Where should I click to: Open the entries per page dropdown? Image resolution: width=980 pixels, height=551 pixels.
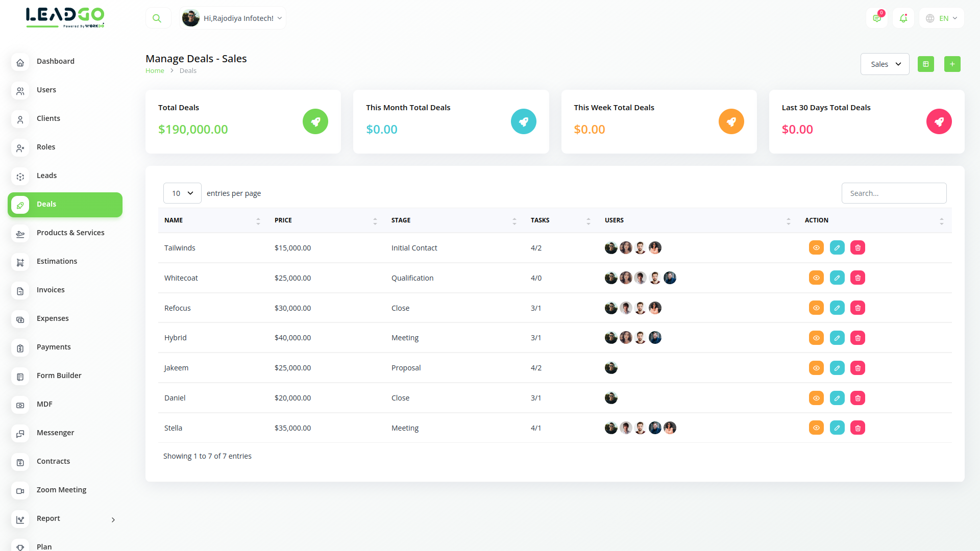(x=182, y=193)
